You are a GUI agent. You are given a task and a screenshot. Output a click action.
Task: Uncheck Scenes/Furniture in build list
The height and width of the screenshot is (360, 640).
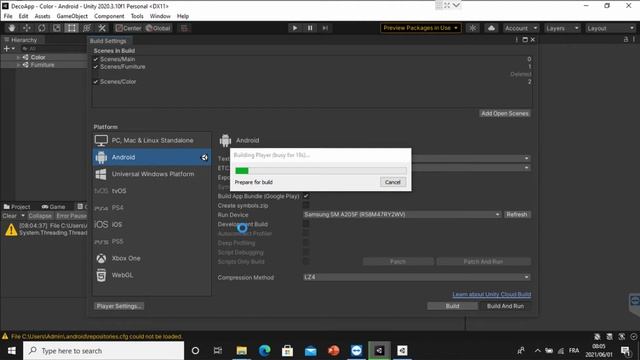[96, 67]
